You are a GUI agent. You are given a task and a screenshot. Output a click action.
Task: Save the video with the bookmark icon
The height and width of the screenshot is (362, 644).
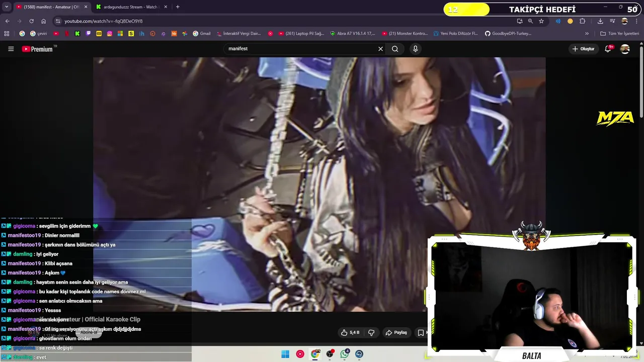(421, 332)
